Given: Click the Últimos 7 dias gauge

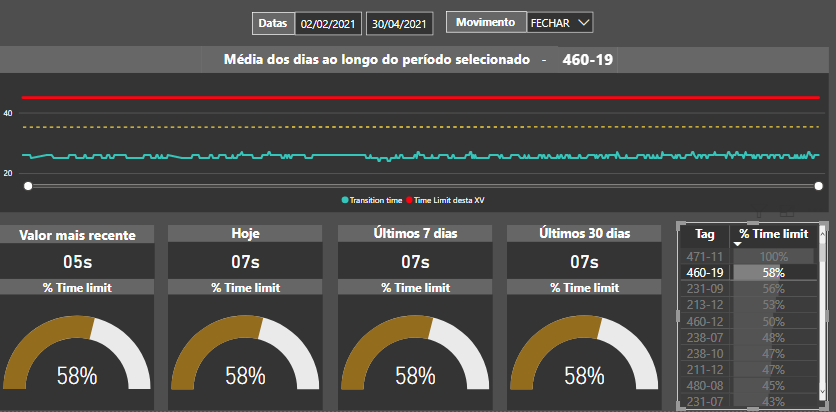Looking at the screenshot, I should pos(415,352).
